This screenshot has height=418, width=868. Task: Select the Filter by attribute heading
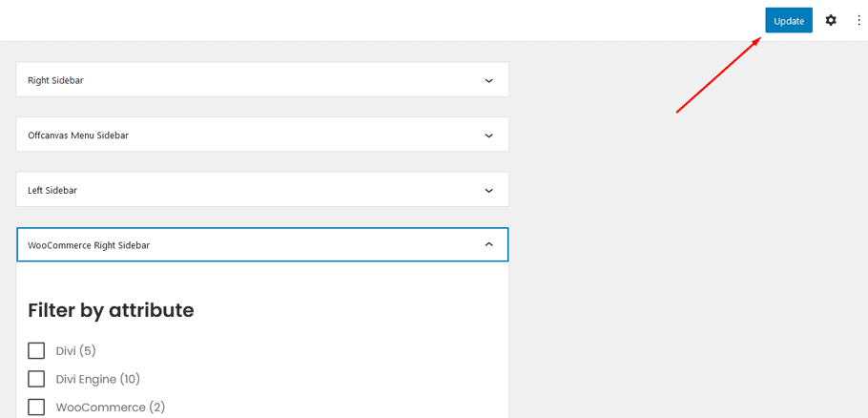(x=111, y=310)
